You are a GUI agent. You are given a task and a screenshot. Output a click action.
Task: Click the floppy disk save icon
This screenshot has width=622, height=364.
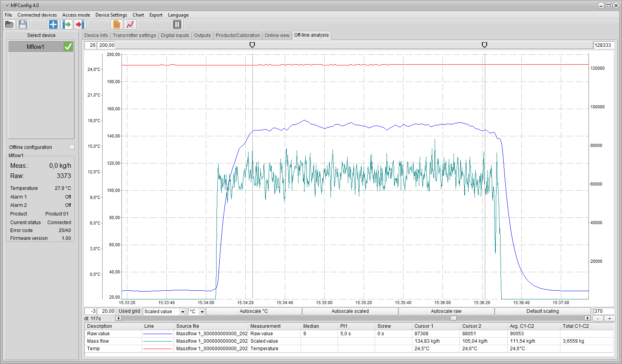coord(23,24)
